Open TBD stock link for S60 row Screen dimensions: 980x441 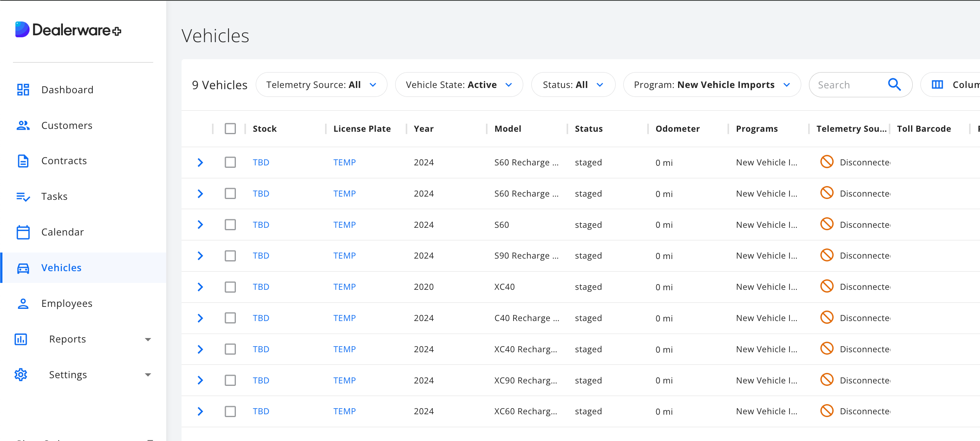point(261,225)
